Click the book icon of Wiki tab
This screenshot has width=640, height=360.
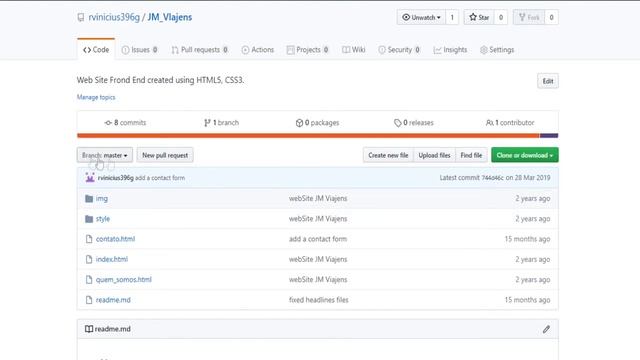346,50
